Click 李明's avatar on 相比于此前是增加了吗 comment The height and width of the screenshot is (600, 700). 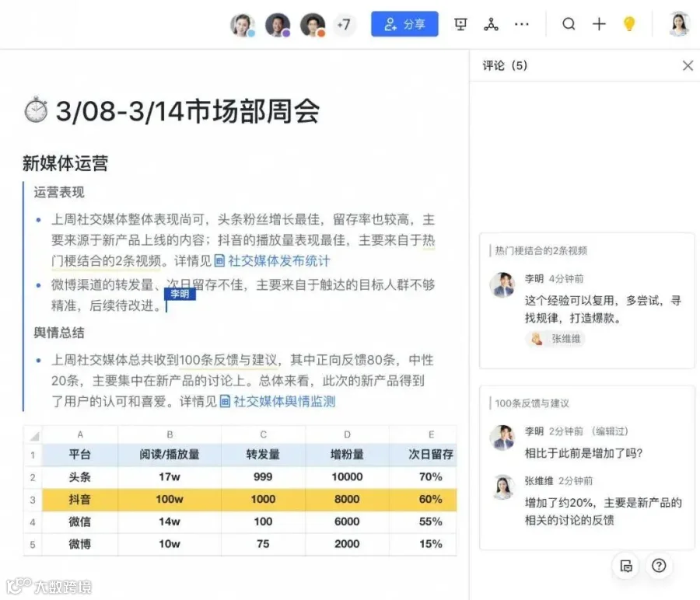502,438
